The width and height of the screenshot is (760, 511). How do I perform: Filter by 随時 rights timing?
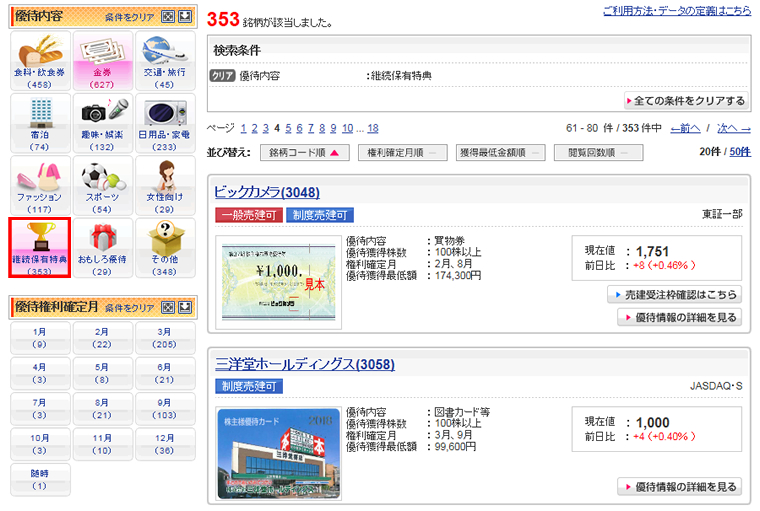[x=40, y=479]
